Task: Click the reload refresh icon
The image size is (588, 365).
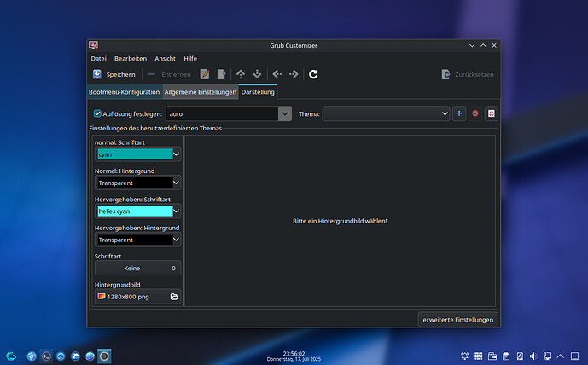Action: click(x=313, y=74)
